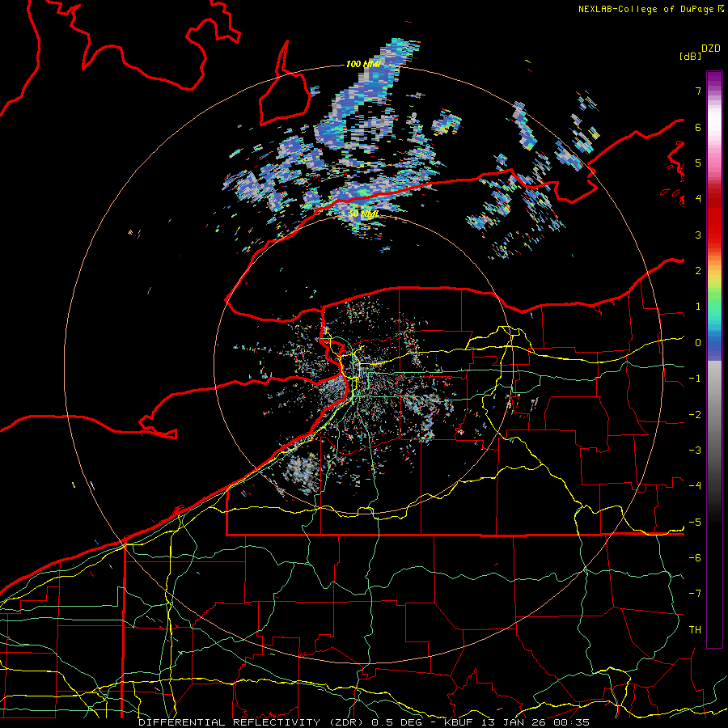Select the 0 dB scale label
Viewport: 728px width, 728px height.
point(698,343)
